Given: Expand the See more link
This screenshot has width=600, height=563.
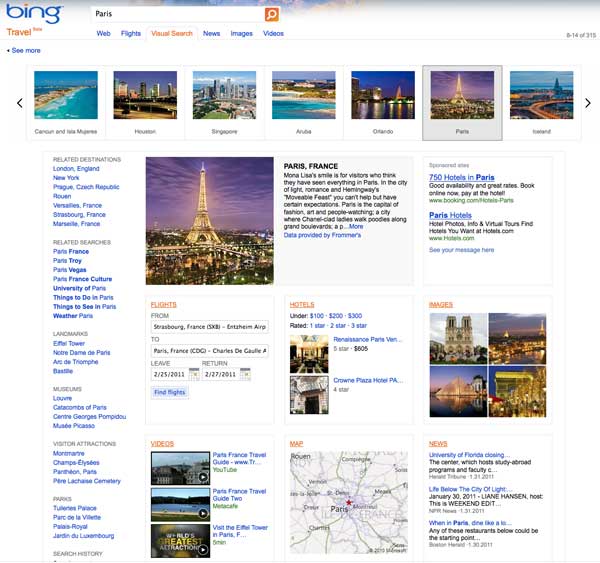Looking at the screenshot, I should (25, 50).
